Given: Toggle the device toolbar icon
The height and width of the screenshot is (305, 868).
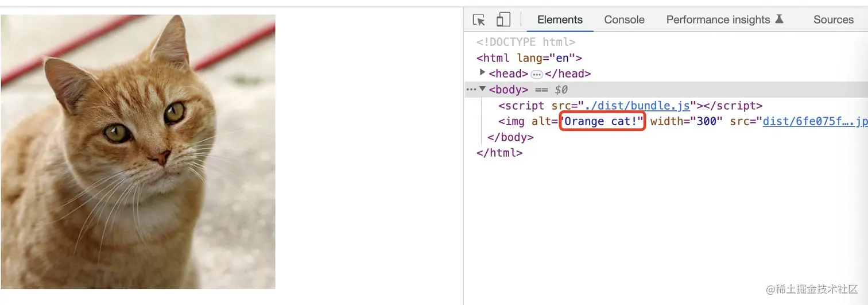Looking at the screenshot, I should tap(503, 20).
